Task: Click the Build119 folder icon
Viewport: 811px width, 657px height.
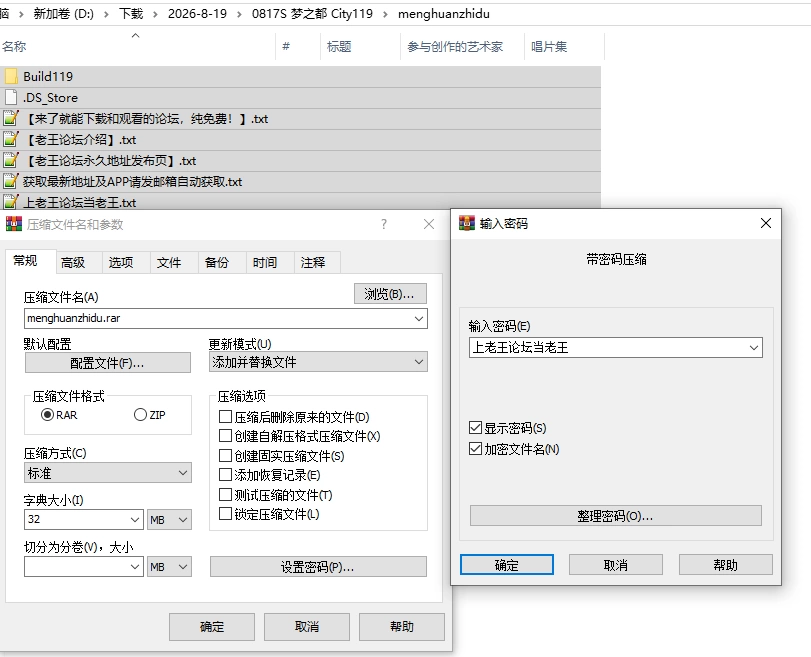Action: click(11, 77)
